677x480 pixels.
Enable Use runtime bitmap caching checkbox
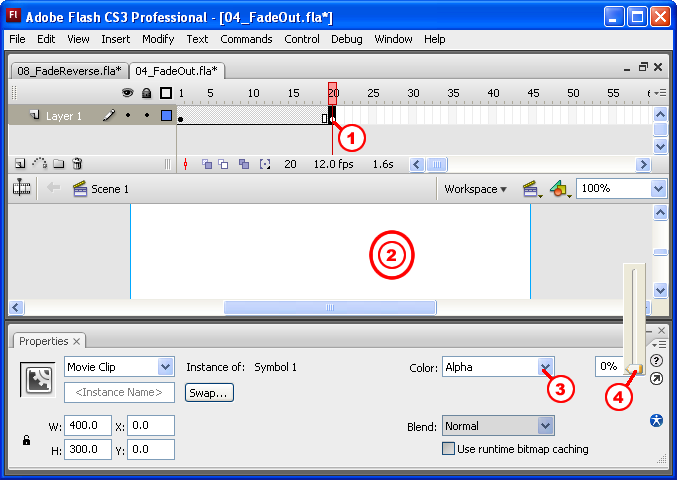pyautogui.click(x=449, y=449)
